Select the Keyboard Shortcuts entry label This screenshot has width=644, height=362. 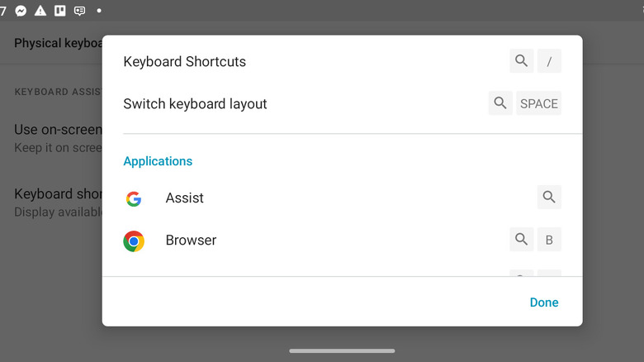coord(184,61)
